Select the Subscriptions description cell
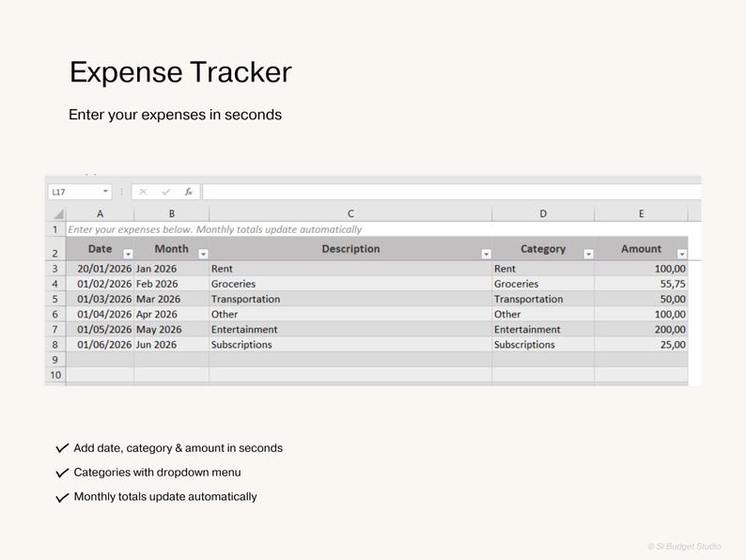This screenshot has height=560, width=746. 350,345
